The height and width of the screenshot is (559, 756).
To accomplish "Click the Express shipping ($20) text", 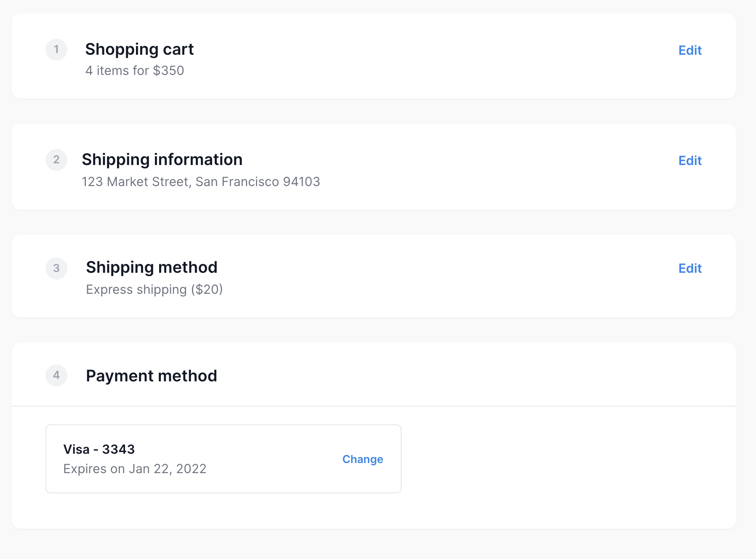I will click(x=154, y=290).
